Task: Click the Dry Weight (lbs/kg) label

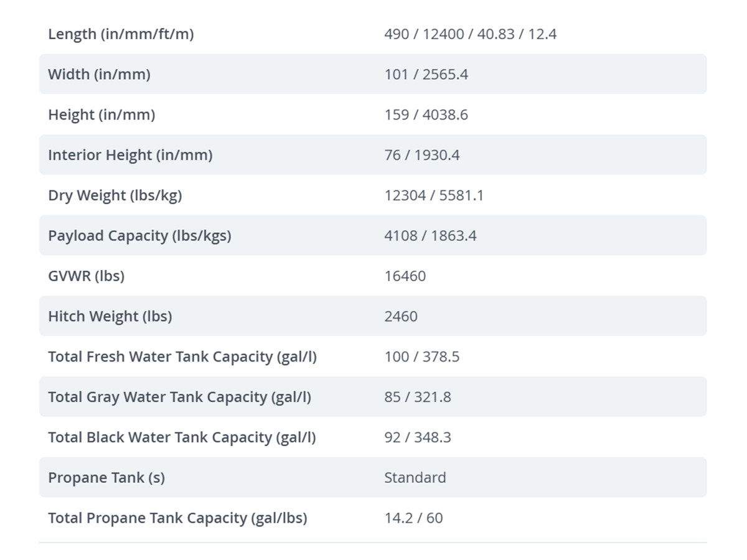Action: [115, 195]
